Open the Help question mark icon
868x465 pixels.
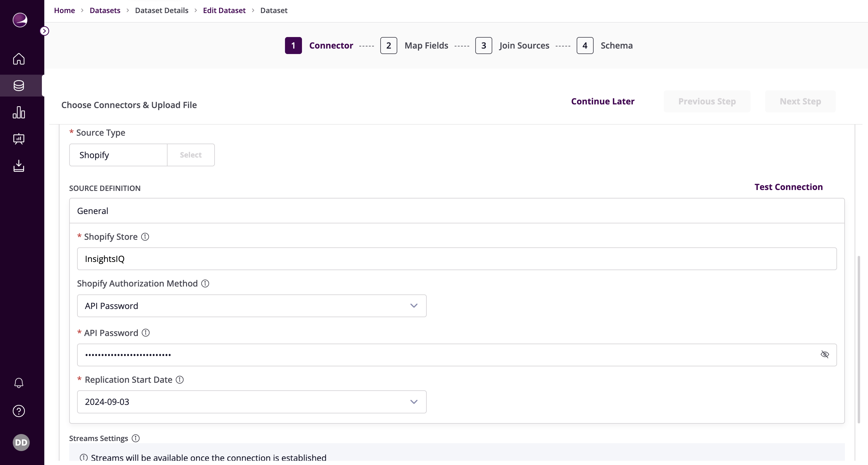pyautogui.click(x=19, y=411)
